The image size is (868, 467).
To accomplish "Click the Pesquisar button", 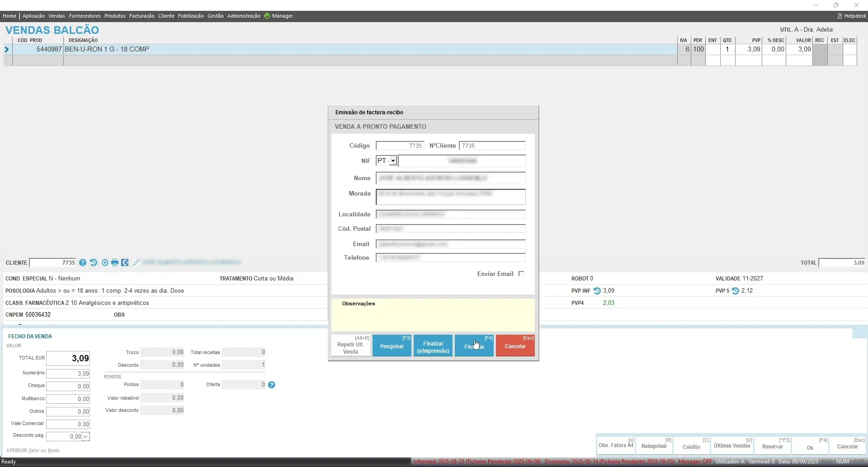I will coord(392,346).
